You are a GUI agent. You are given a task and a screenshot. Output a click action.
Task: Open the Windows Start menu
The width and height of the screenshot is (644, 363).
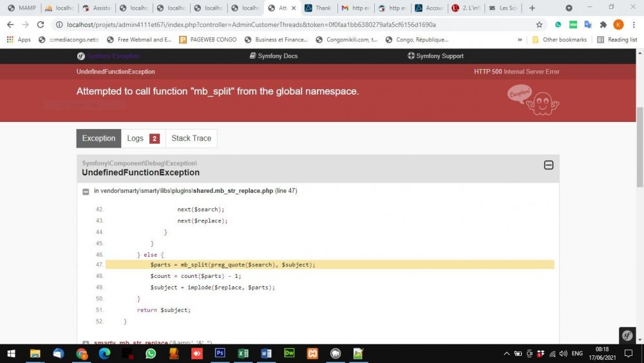tap(11, 353)
